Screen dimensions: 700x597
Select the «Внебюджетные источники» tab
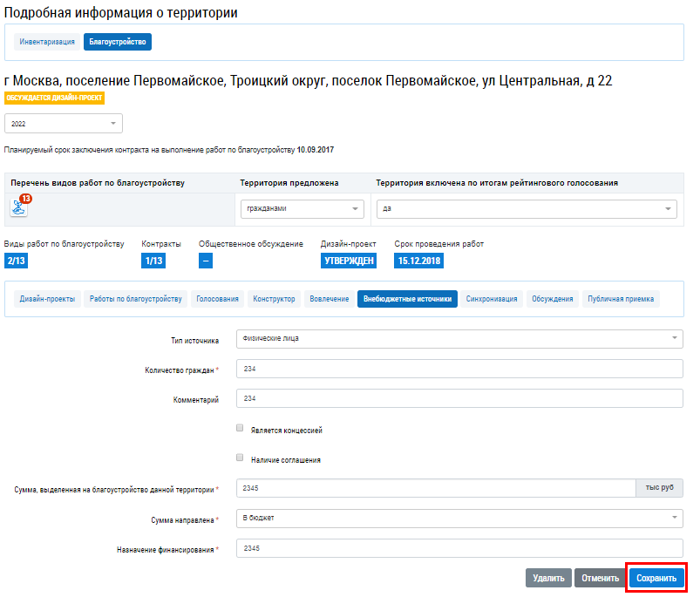point(407,299)
